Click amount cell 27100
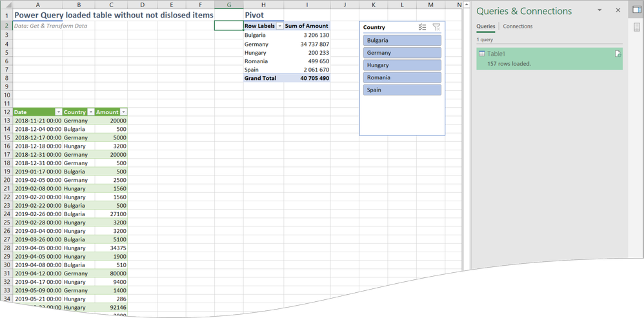Image resolution: width=644 pixels, height=318 pixels. pos(111,214)
